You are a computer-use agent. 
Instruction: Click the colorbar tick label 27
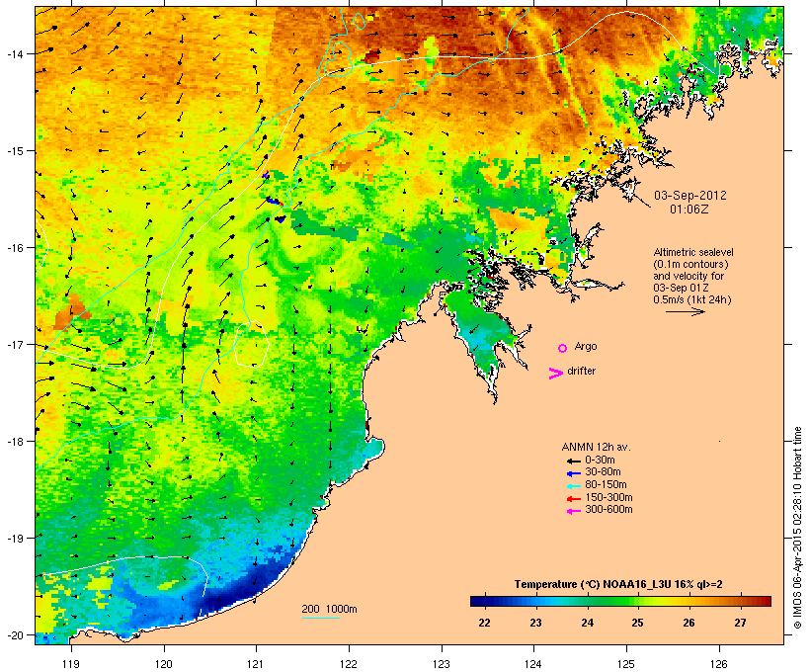click(740, 623)
